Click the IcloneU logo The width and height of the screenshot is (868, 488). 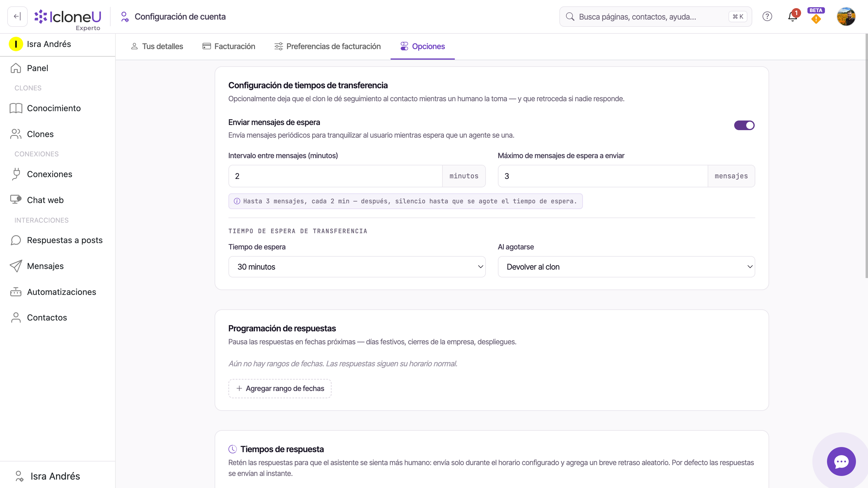point(68,17)
